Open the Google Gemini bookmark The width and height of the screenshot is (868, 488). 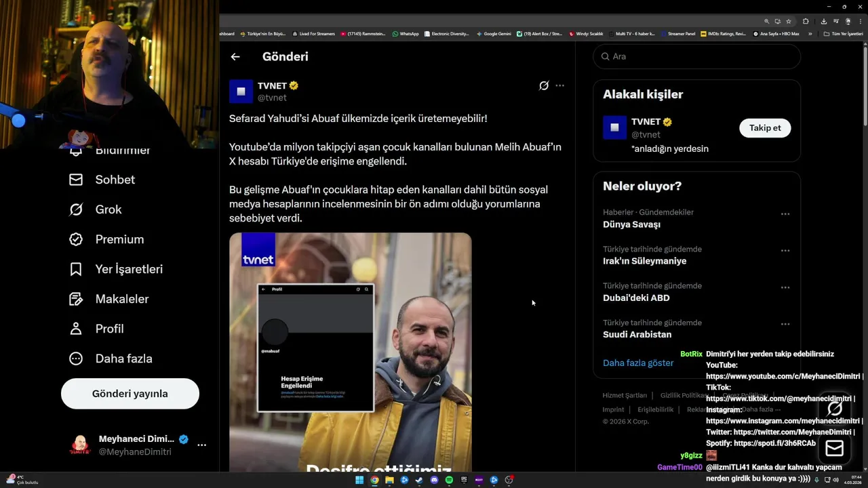coord(494,34)
